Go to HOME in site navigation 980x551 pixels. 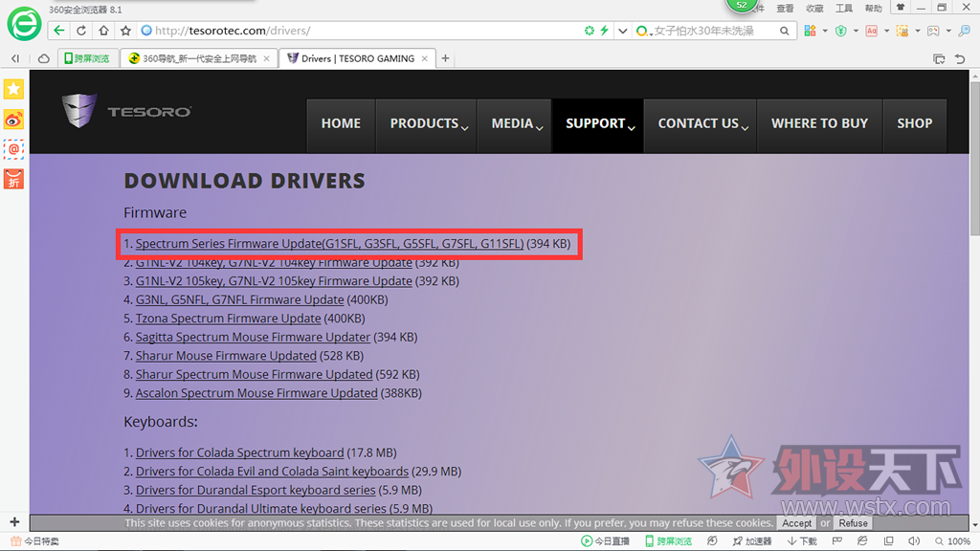click(341, 123)
